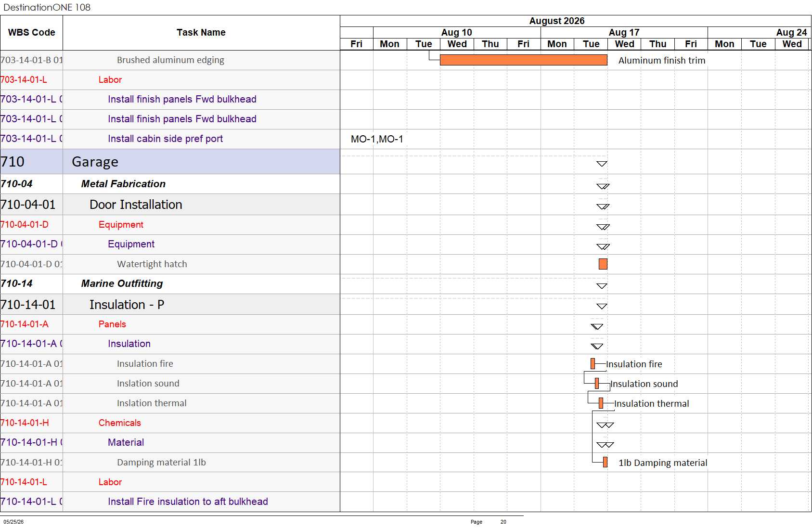Select Install cabin side pref port task

[x=165, y=139]
